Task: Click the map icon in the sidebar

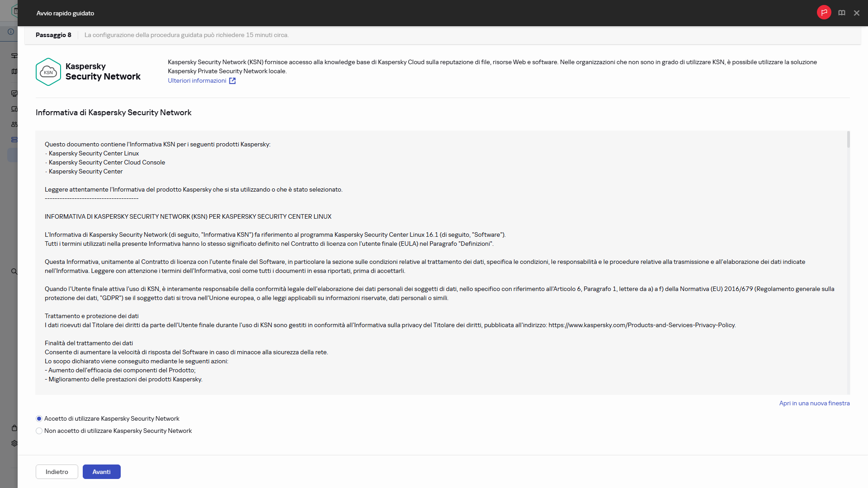Action: pyautogui.click(x=14, y=71)
